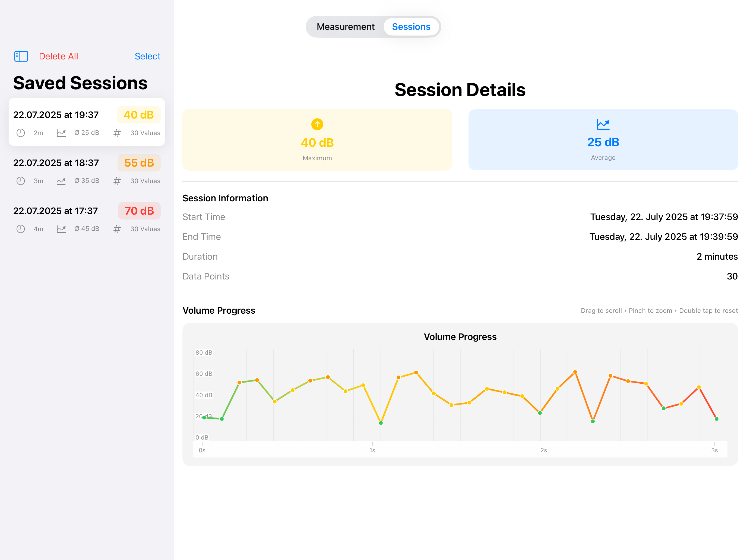Click chart icon in 18:37 session
This screenshot has height=560, width=747.
point(61,181)
